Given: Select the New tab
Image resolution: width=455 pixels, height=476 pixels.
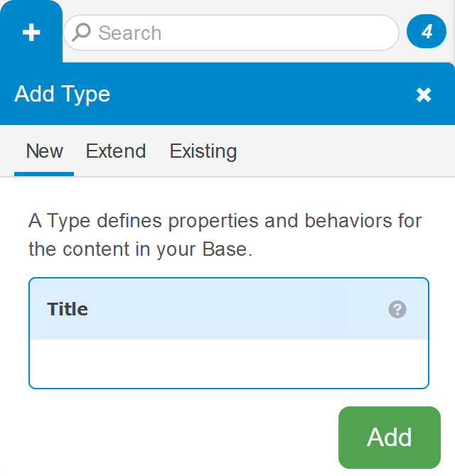Looking at the screenshot, I should click(x=44, y=151).
